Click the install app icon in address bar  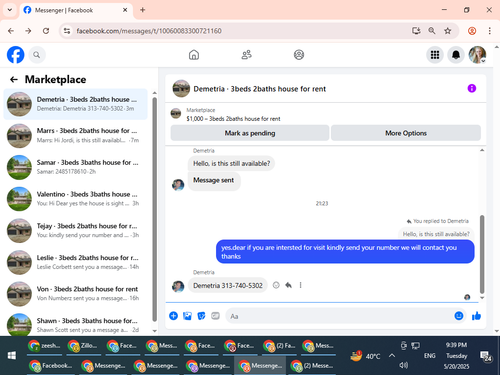416,31
